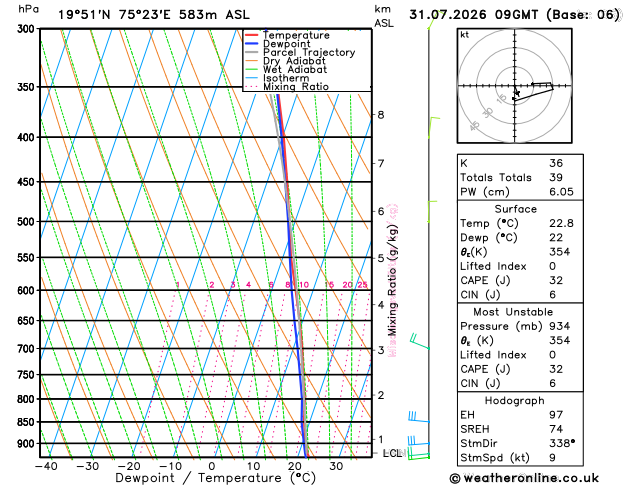Click the StmDir value 338°
Image resolution: width=629 pixels, height=486 pixels.
coord(562,443)
